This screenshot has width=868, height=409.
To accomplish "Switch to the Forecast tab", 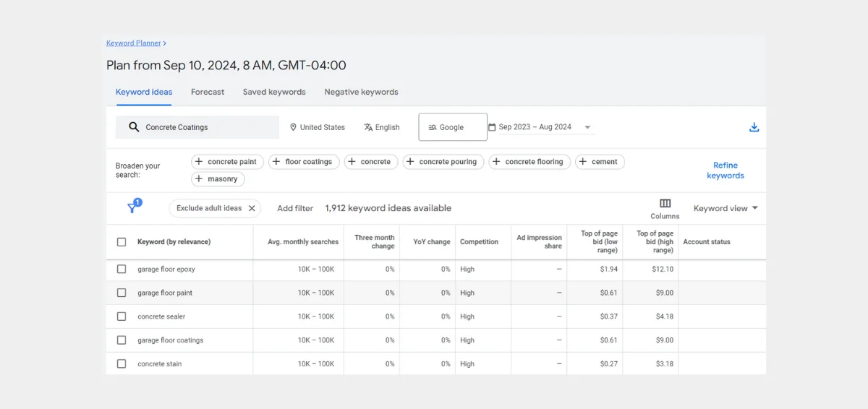I will (208, 92).
